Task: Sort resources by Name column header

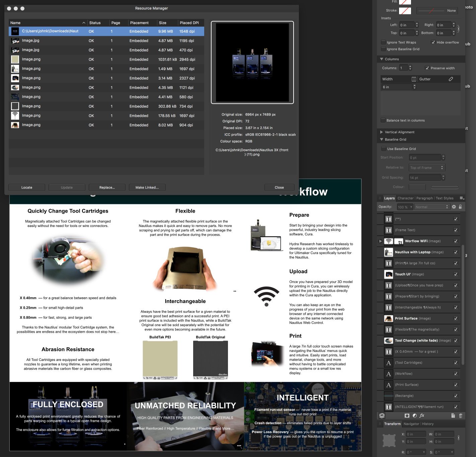Action: 48,23
